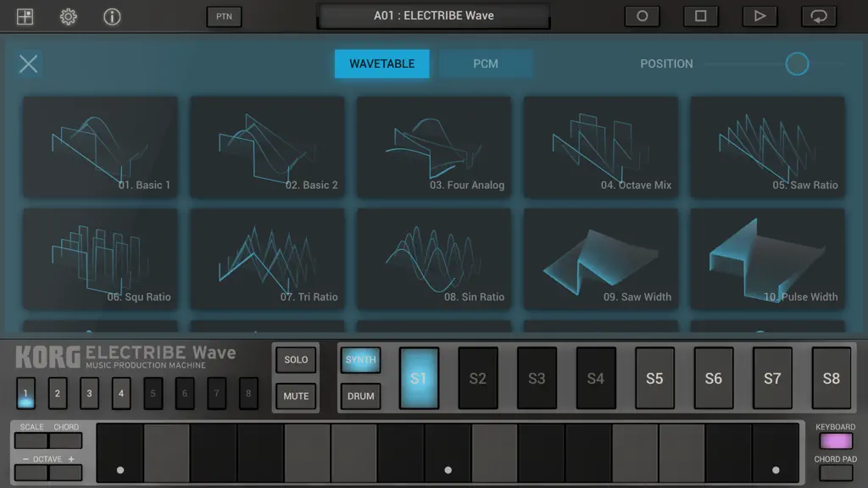Switch to the PCM tab

point(486,64)
